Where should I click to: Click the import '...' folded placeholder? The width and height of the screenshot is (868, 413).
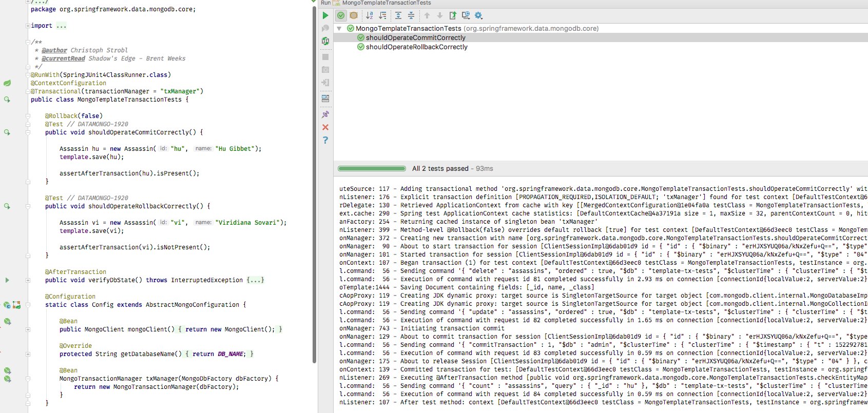[61, 26]
